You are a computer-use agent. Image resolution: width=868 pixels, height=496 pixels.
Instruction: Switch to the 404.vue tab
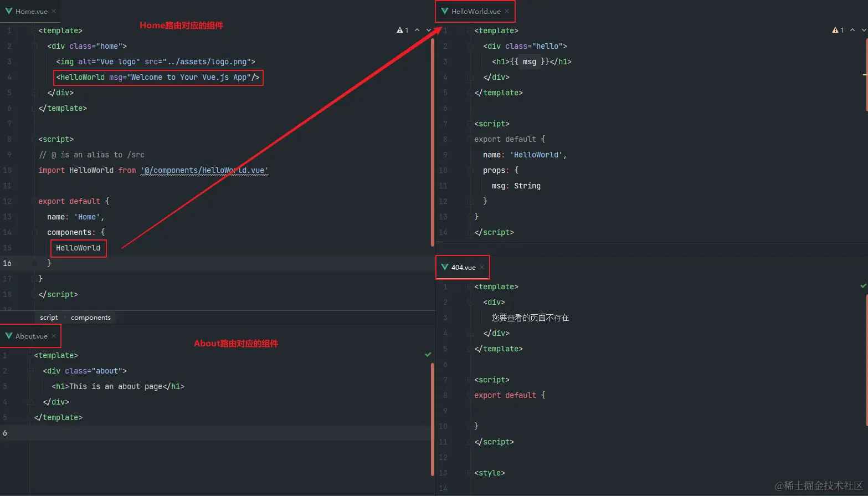point(463,267)
